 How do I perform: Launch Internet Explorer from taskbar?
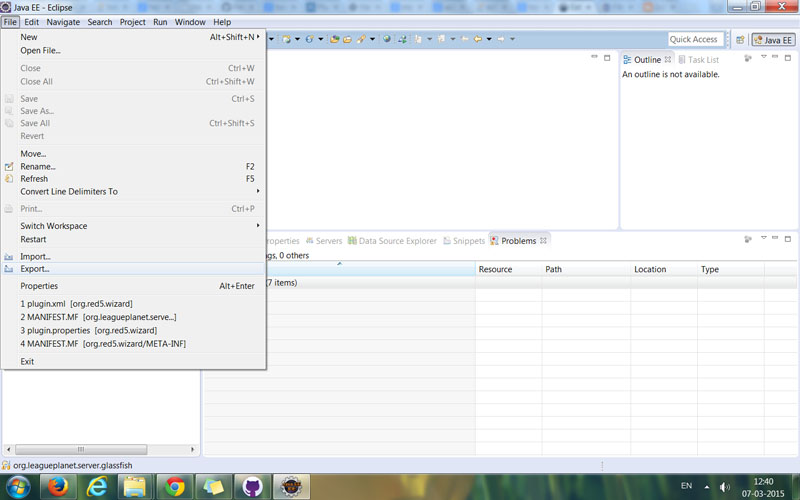click(x=97, y=487)
